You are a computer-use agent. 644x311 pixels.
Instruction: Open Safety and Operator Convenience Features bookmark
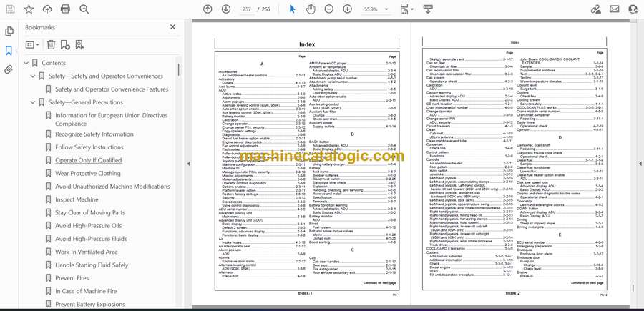click(x=112, y=89)
